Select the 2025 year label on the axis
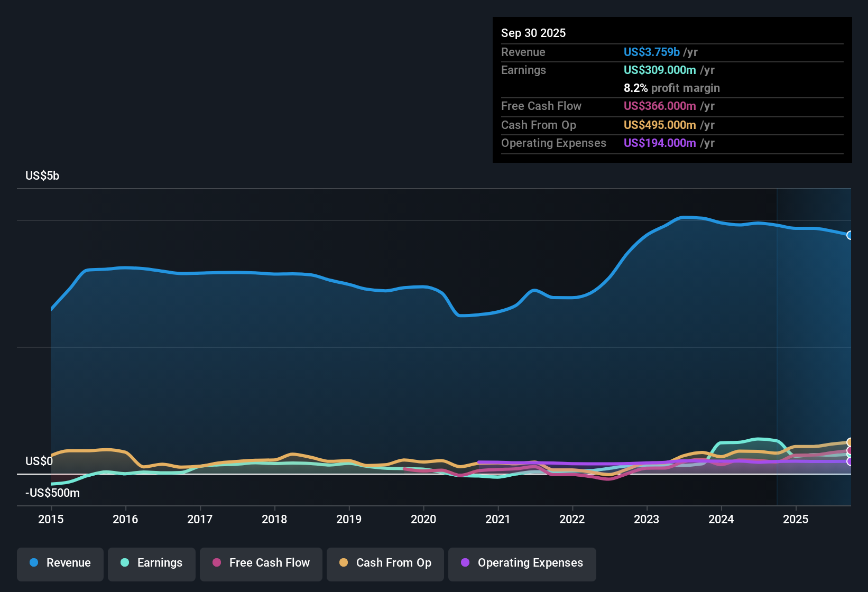 [796, 520]
